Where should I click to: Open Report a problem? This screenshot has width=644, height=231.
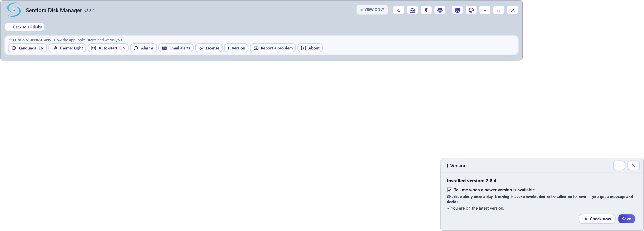[x=273, y=48]
